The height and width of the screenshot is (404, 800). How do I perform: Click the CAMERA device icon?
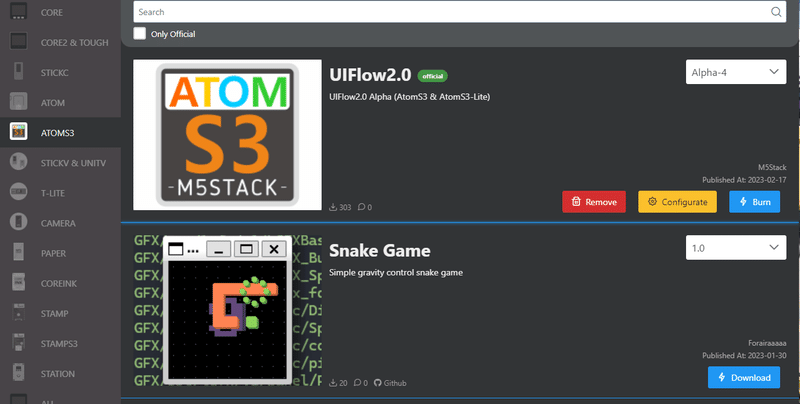[x=19, y=222]
